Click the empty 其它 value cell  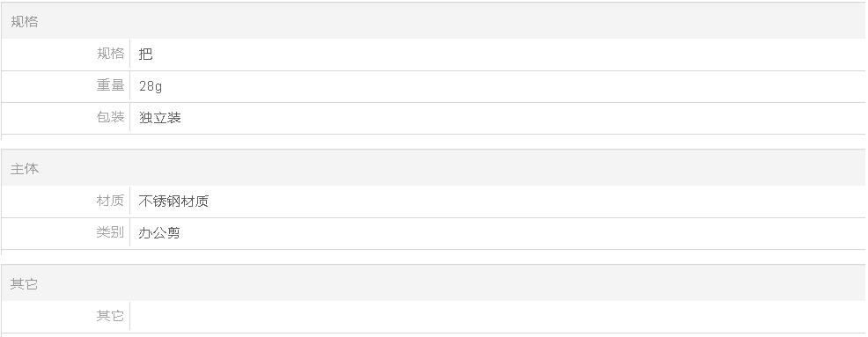[497, 317]
